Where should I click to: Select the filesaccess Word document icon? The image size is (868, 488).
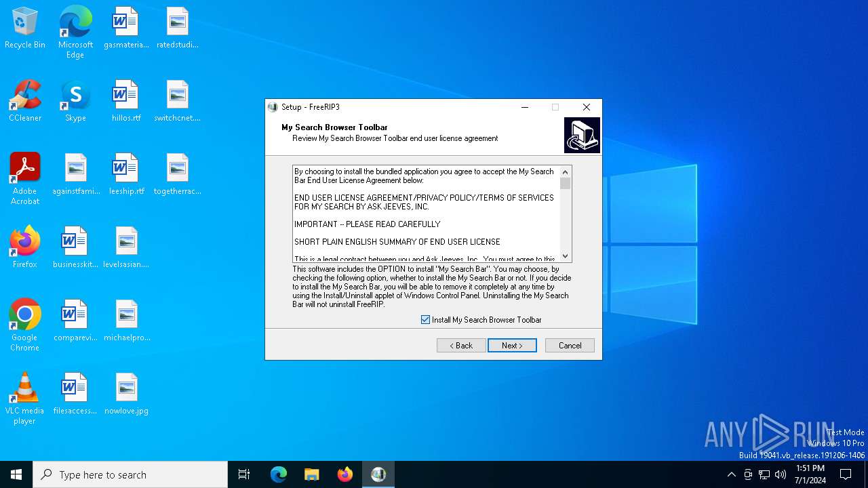(75, 394)
